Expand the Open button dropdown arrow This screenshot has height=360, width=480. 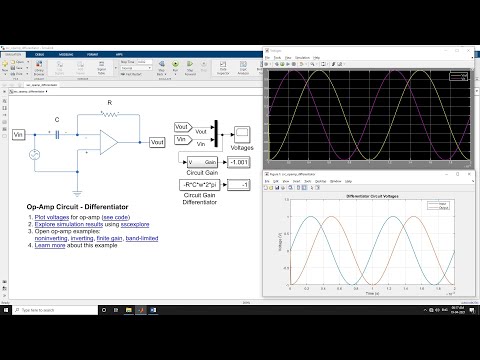click(x=28, y=62)
